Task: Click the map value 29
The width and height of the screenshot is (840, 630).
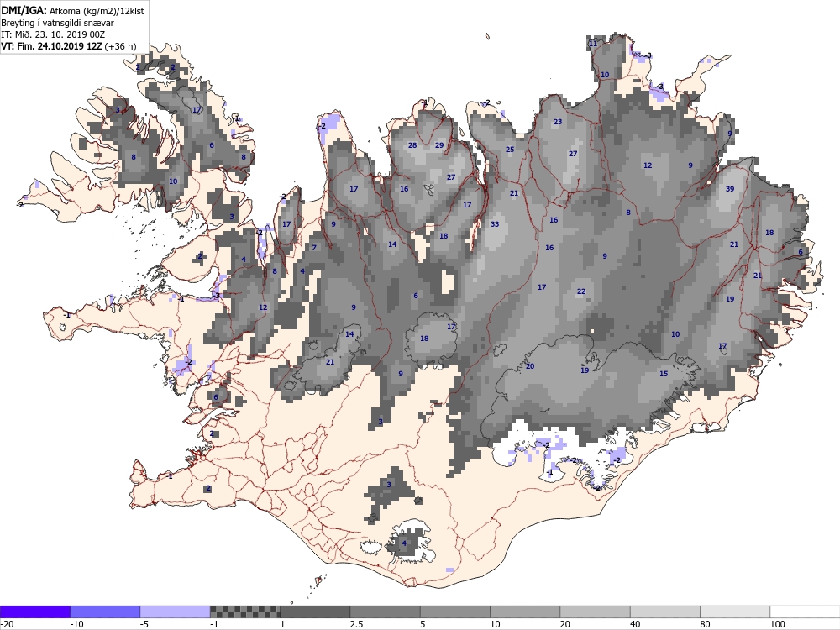Action: point(439,145)
